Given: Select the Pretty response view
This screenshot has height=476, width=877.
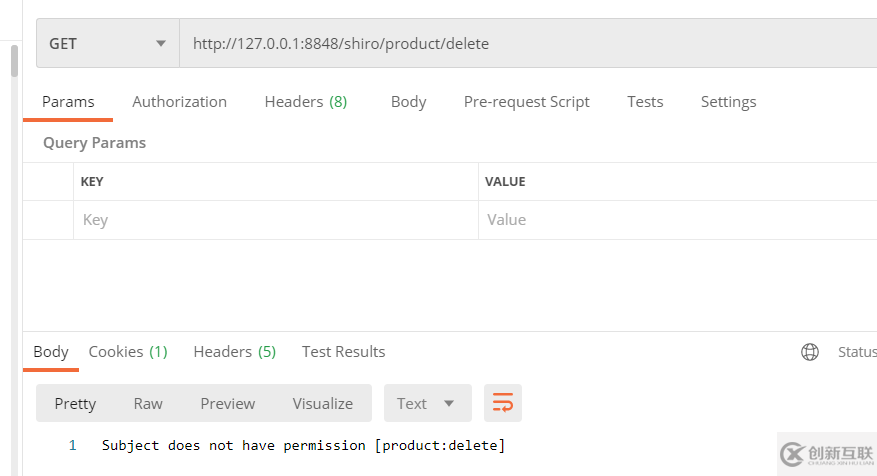Looking at the screenshot, I should (75, 403).
